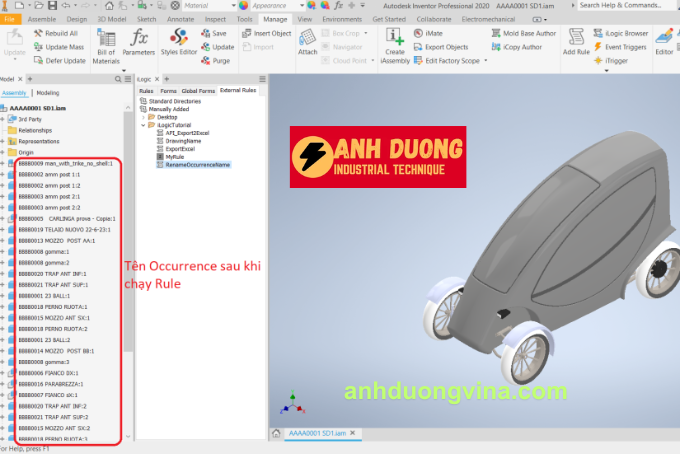Select the RenameOccurrenceName rule
Screen dimensions: 680x454
pos(197,164)
